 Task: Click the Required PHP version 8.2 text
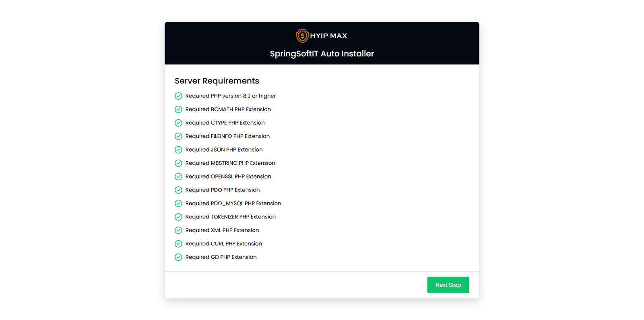tap(231, 96)
